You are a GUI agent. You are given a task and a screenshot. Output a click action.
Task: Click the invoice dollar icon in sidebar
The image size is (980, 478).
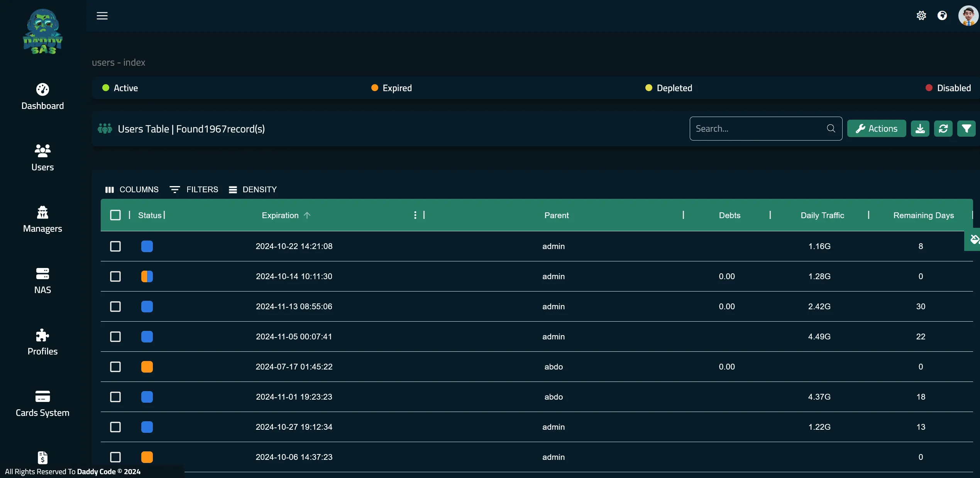(42, 458)
